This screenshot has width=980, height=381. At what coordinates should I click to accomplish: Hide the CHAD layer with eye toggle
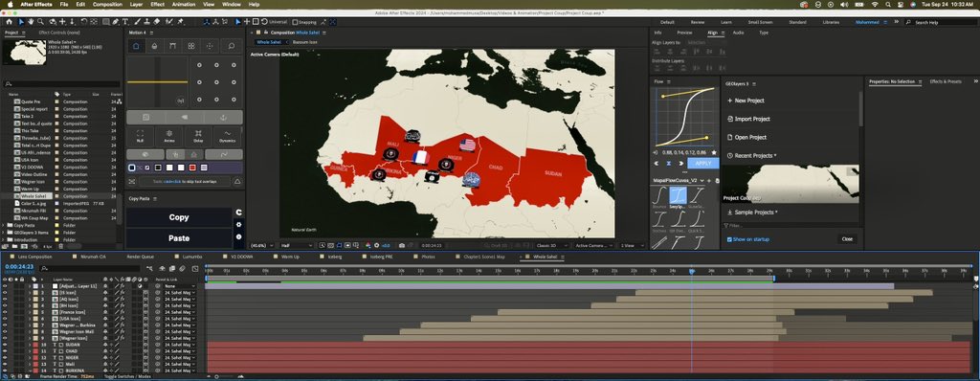point(5,351)
